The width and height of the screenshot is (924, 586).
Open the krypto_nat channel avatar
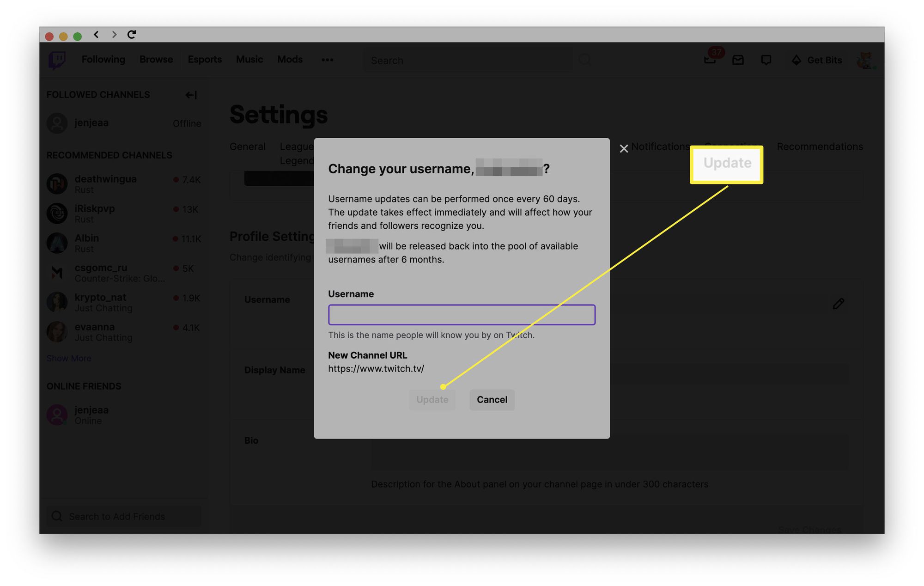pyautogui.click(x=57, y=302)
